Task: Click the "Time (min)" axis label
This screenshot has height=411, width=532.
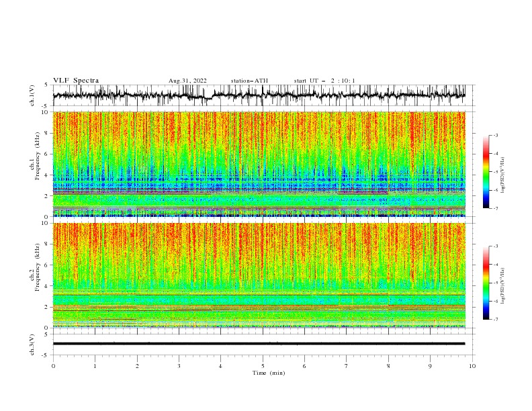Action: [x=269, y=373]
